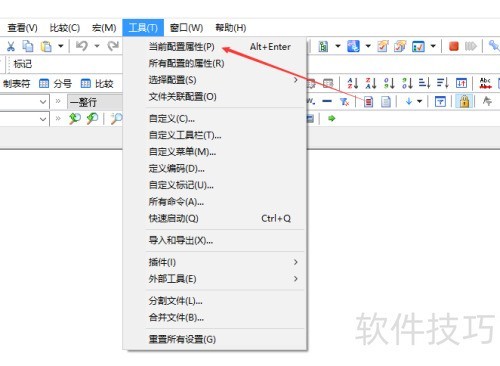Select the 分号 CSV mode button
This screenshot has height=366, width=500.
(55, 83)
